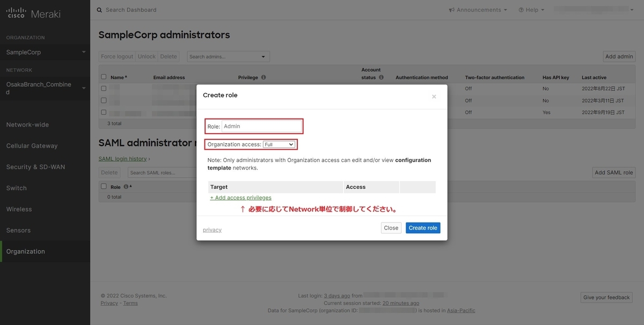This screenshot has height=325, width=644.
Task: Click the SAML roles Delete button
Action: pos(109,173)
